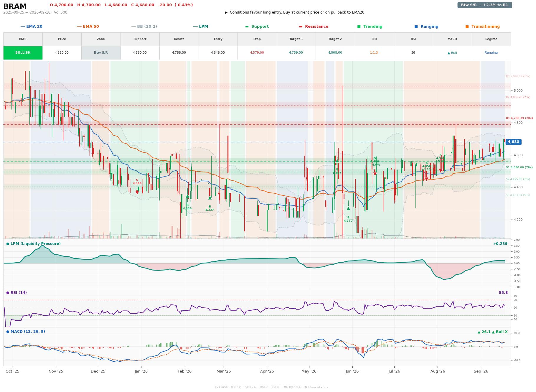Click the S1 4,560.00 (79x) level label

point(519,167)
